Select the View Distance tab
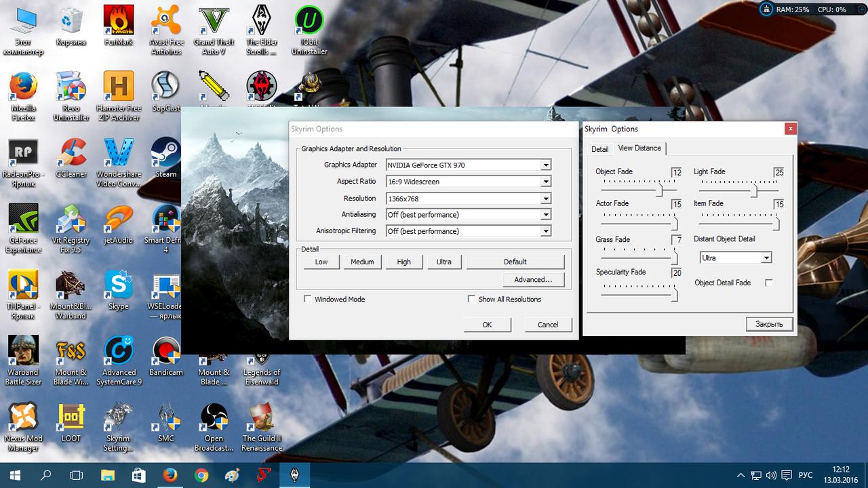 coord(639,148)
